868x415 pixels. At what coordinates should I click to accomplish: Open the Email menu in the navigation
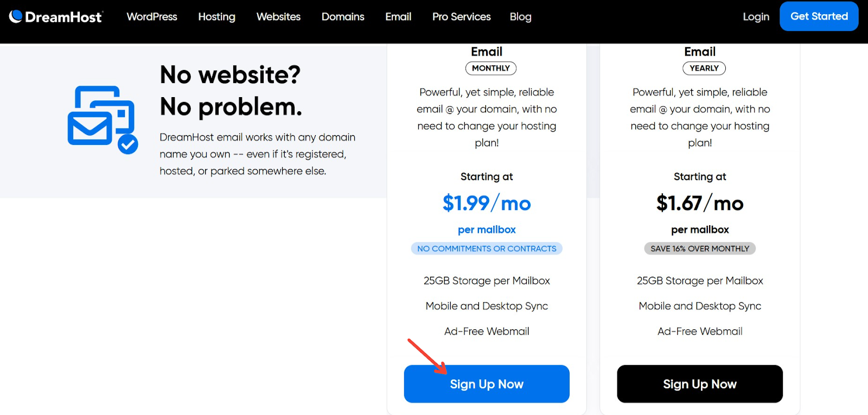(x=398, y=17)
